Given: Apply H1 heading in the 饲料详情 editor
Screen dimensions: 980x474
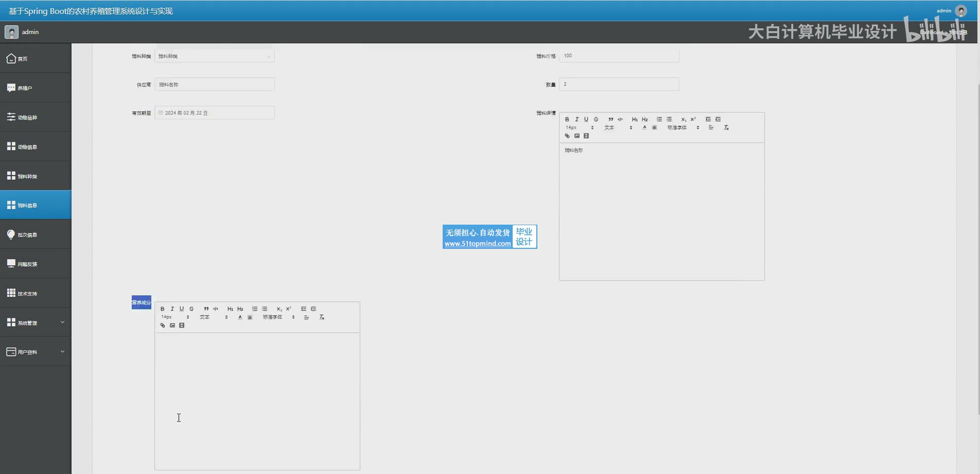Looking at the screenshot, I should point(635,120).
